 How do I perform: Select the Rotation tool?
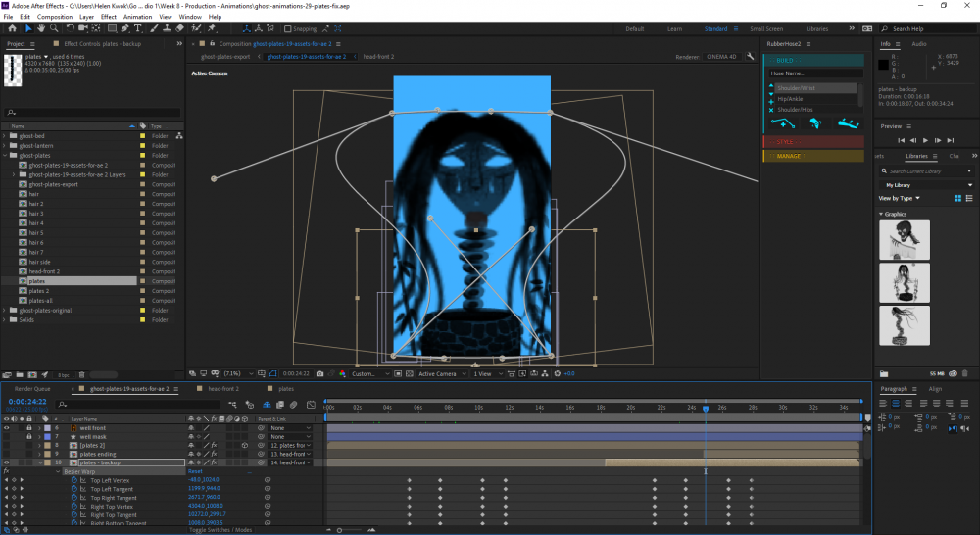(70, 28)
